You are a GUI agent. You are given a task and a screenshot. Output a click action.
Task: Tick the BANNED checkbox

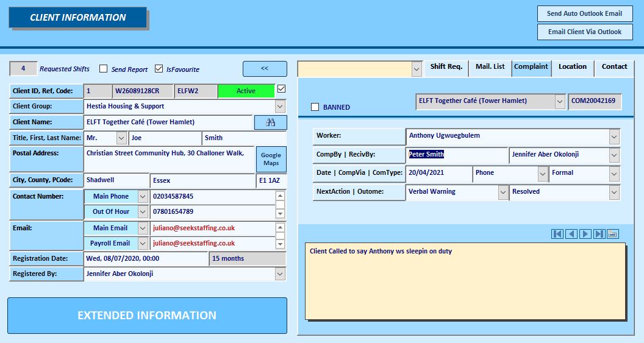315,107
